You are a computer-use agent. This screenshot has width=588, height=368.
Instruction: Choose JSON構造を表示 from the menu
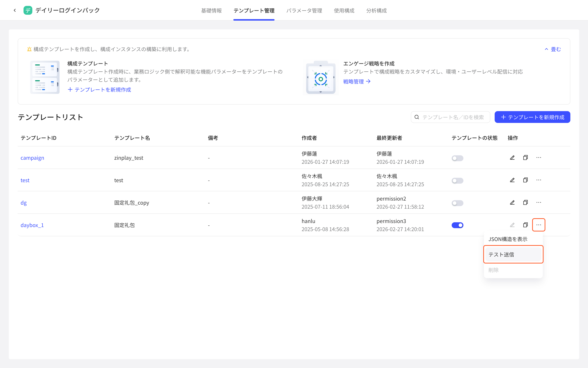(513, 239)
